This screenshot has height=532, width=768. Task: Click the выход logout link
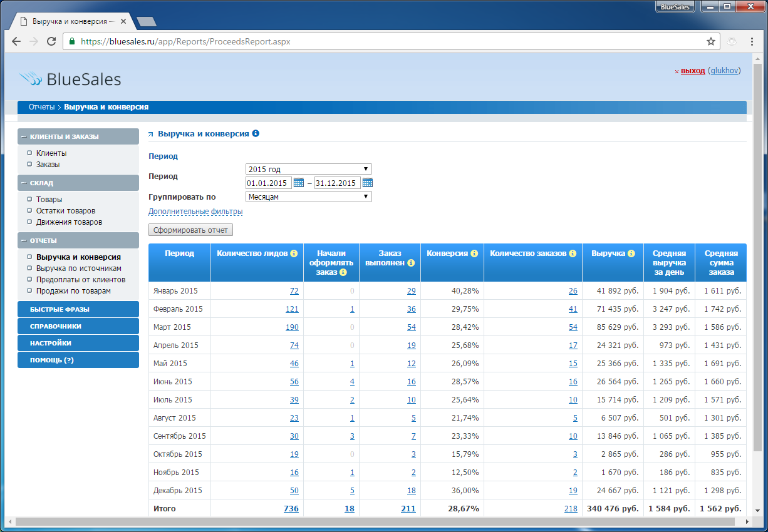[693, 71]
